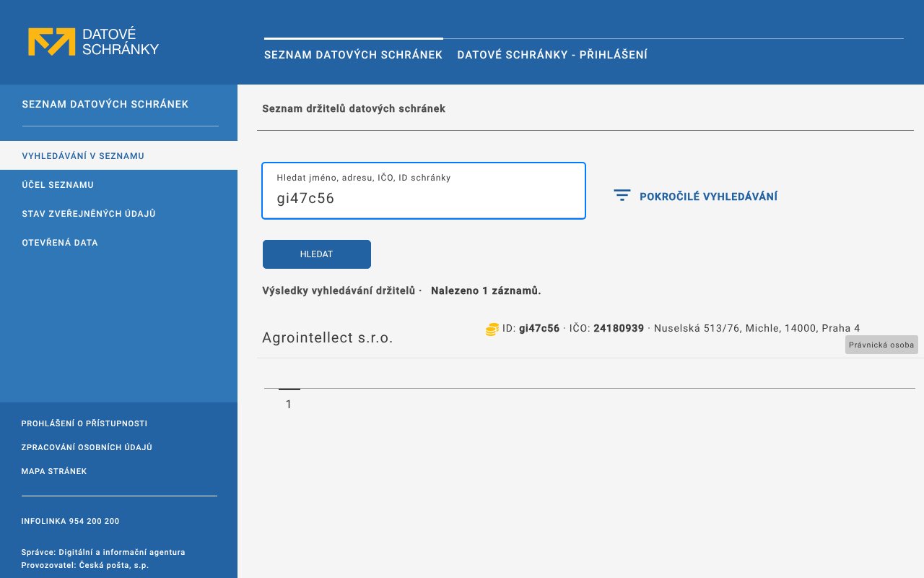Open MAPA STRÁNEK from the footer
The width and height of the screenshot is (924, 578).
tap(54, 471)
